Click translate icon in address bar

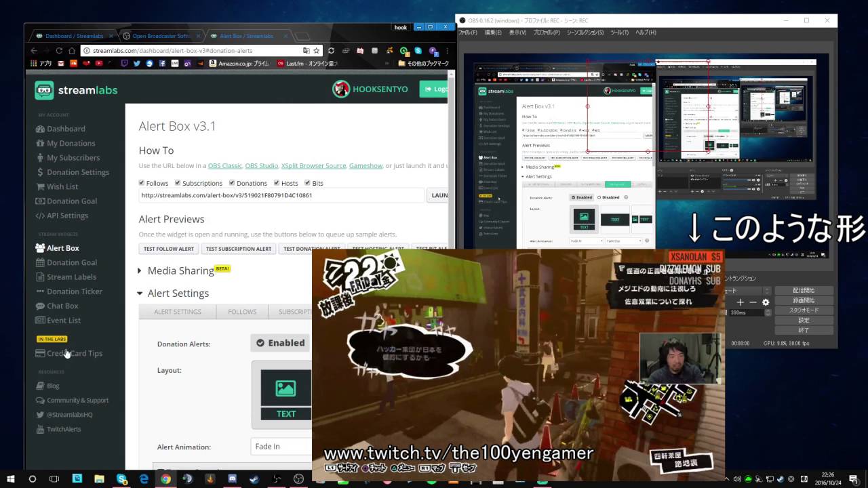tap(306, 50)
